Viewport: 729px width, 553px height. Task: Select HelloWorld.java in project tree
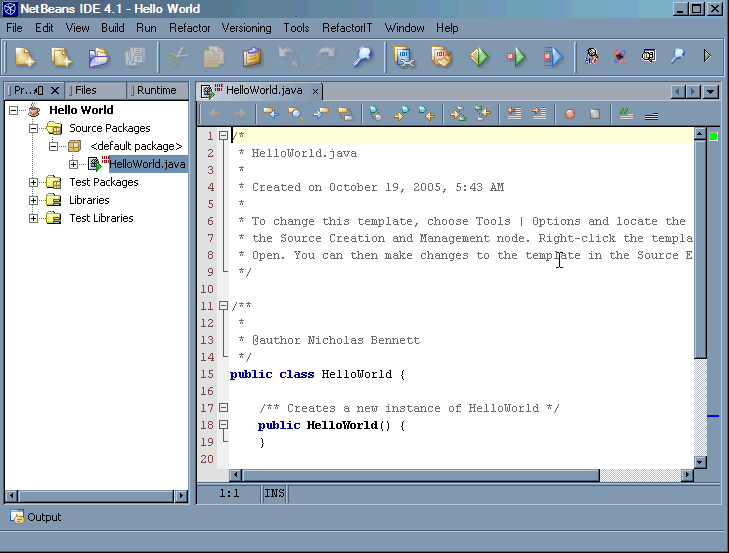(x=147, y=164)
